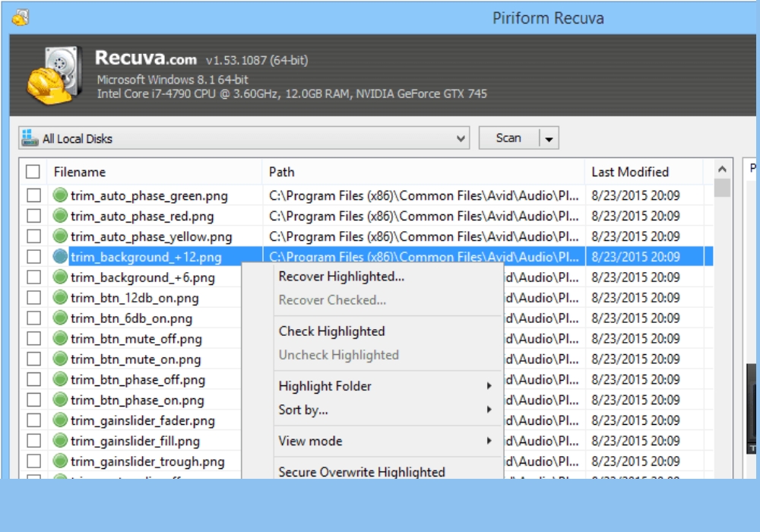Screen dimensions: 760x532
Task: Check the box for trim_btn_12db_on.png
Action: tap(34, 297)
